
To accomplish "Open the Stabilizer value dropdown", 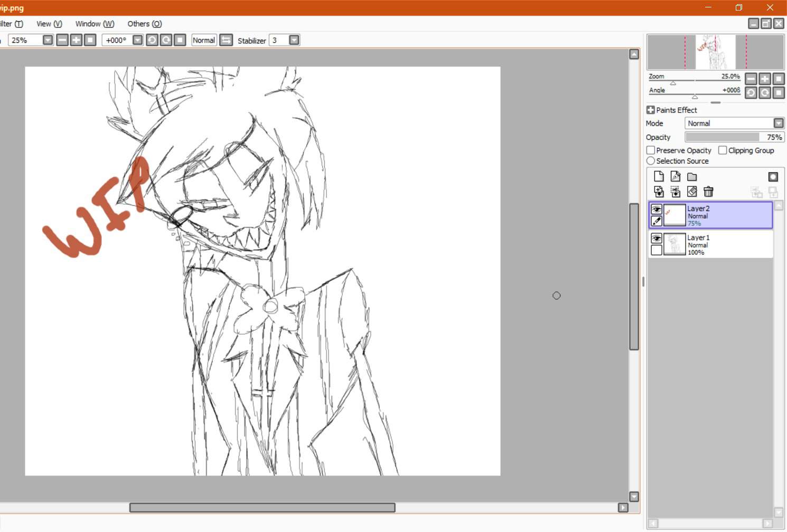I will tap(294, 40).
